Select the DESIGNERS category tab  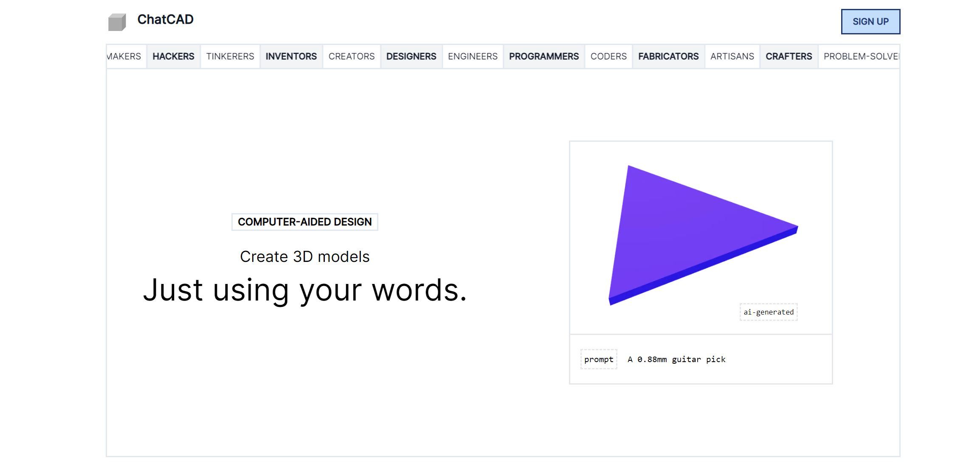pos(411,56)
